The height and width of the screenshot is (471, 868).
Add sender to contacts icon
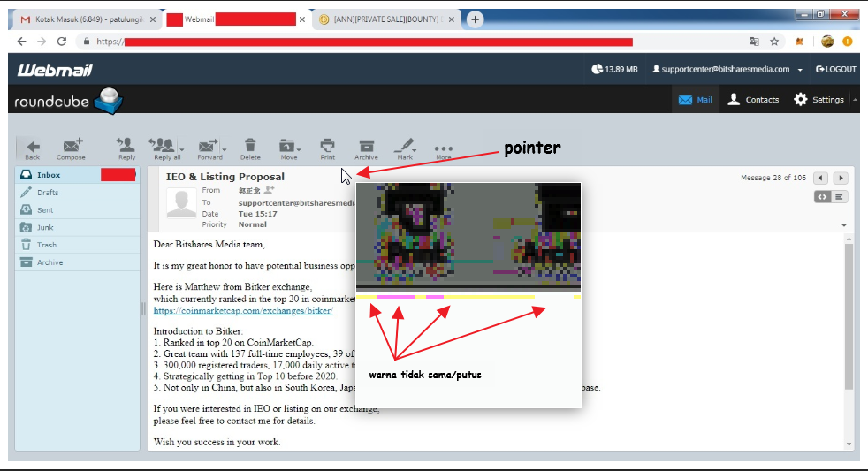pos(269,190)
